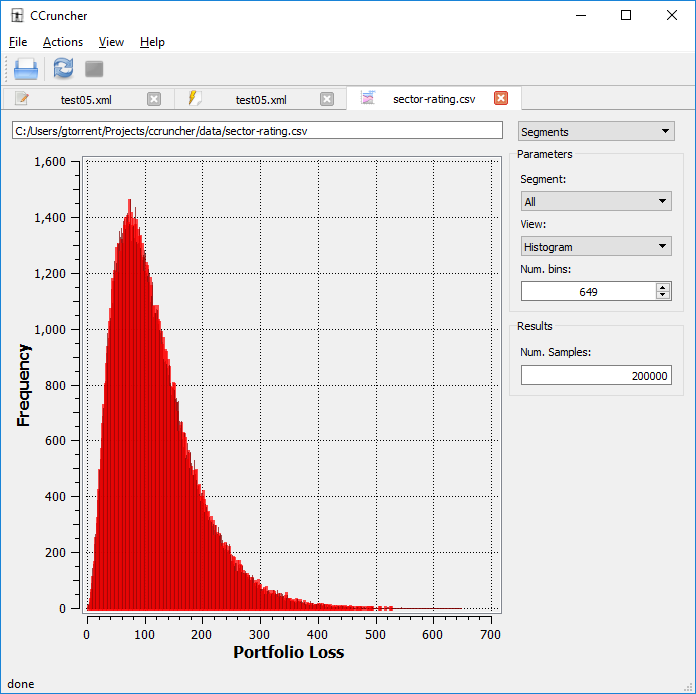Open the View menu

click(x=111, y=42)
